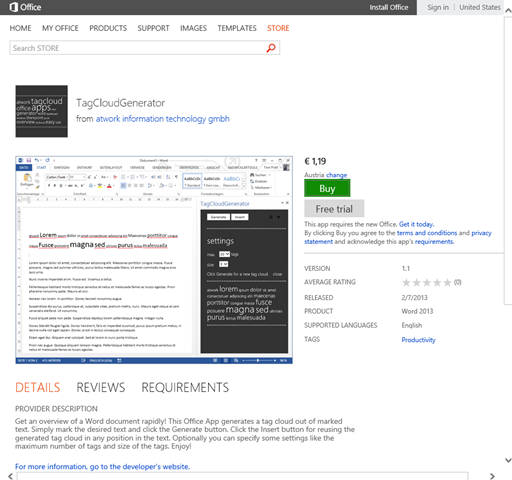Open the TEMPLATES section

pos(237,28)
